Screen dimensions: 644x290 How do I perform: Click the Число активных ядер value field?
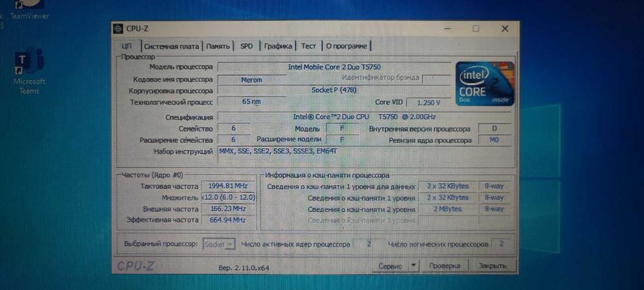(369, 244)
